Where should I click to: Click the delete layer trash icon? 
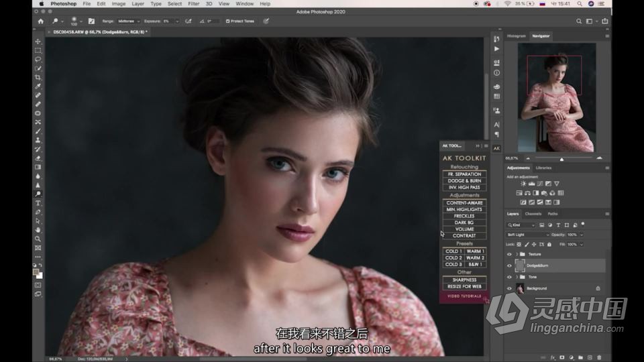click(x=599, y=358)
